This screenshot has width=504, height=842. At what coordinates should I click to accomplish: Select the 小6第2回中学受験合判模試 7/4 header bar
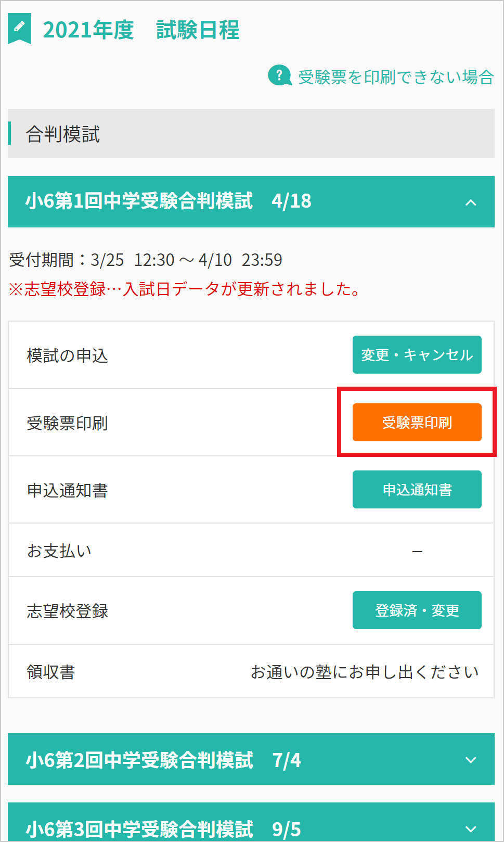[x=251, y=759]
